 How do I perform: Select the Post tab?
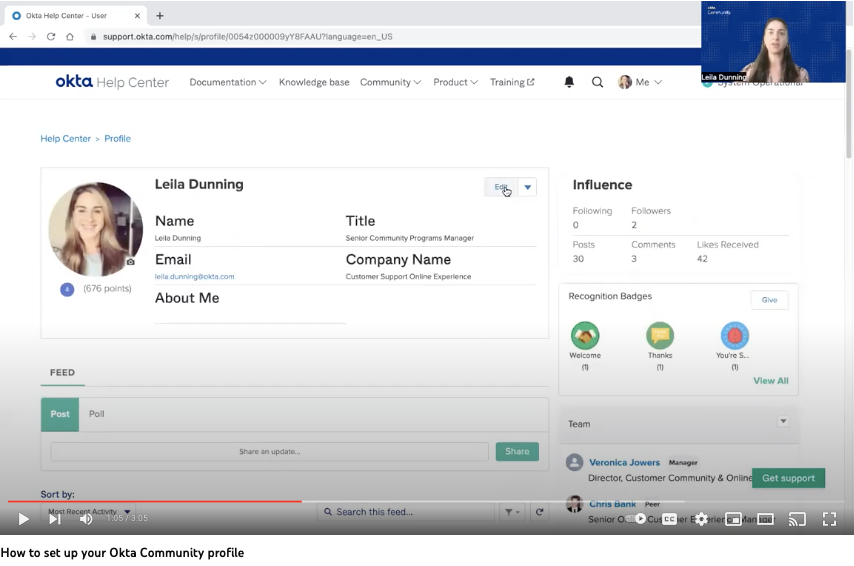coord(60,414)
